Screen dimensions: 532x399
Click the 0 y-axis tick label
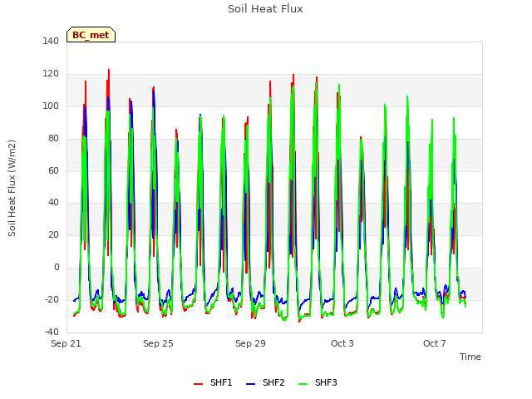57,268
